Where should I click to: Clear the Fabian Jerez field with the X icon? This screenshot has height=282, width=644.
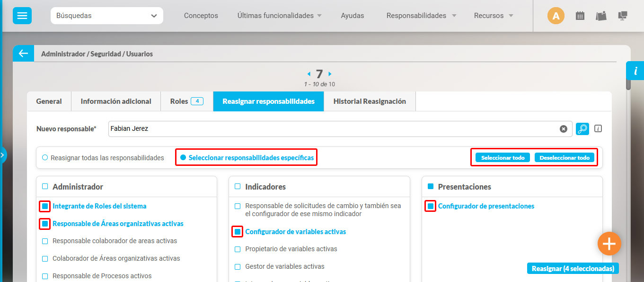click(x=563, y=128)
